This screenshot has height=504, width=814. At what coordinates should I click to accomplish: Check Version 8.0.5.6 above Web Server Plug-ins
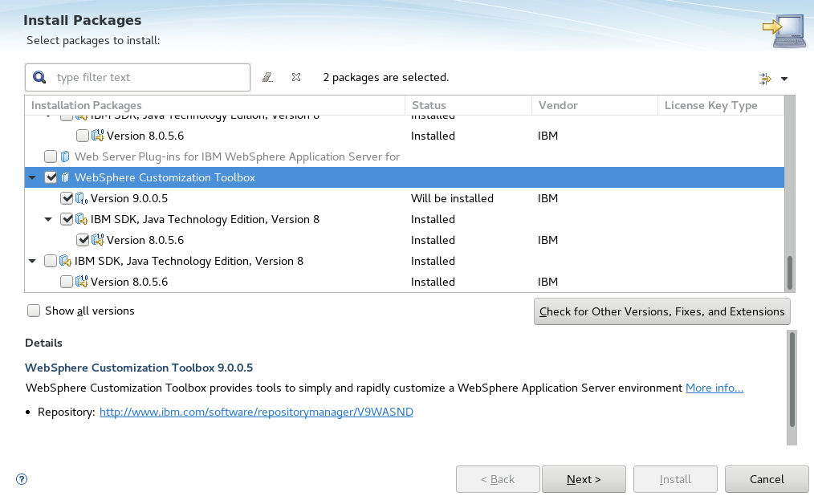pyautogui.click(x=83, y=136)
